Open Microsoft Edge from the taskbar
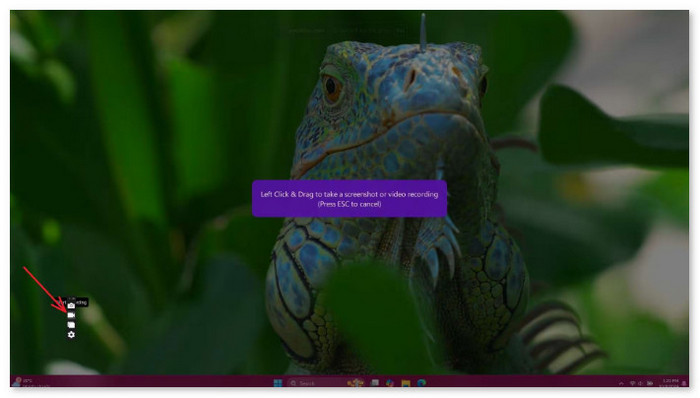This screenshot has width=700, height=398. [421, 383]
